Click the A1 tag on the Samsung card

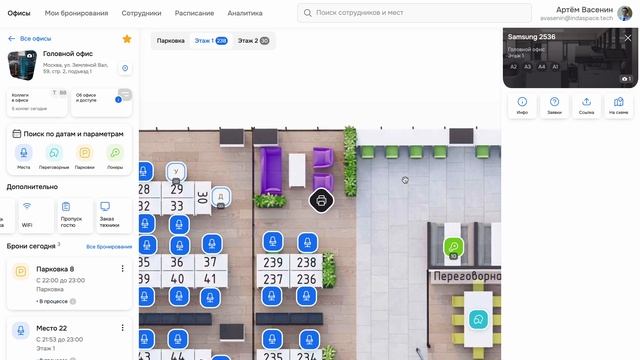pyautogui.click(x=555, y=67)
